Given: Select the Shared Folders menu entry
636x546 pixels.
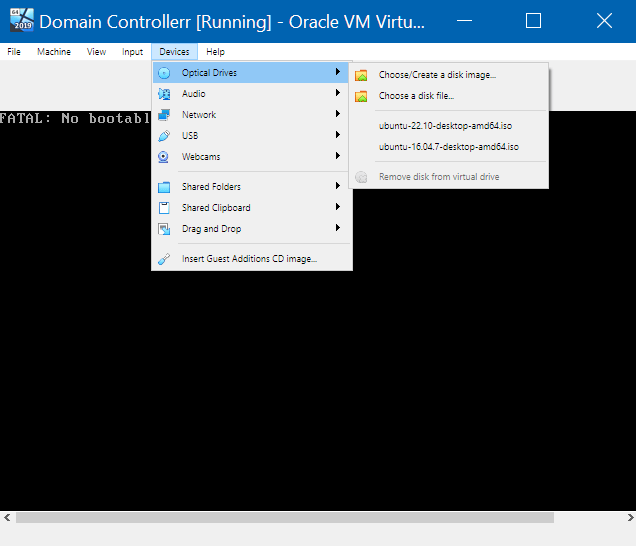Looking at the screenshot, I should [x=252, y=187].
